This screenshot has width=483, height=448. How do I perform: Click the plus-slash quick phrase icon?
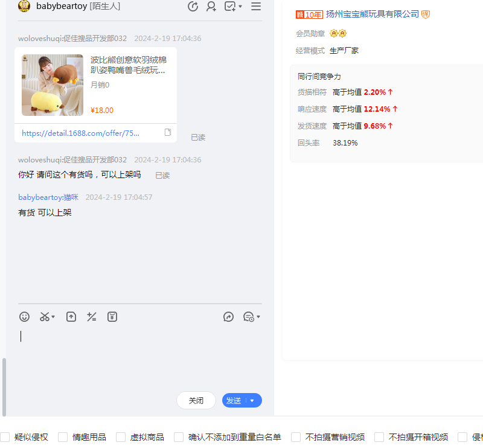click(92, 317)
